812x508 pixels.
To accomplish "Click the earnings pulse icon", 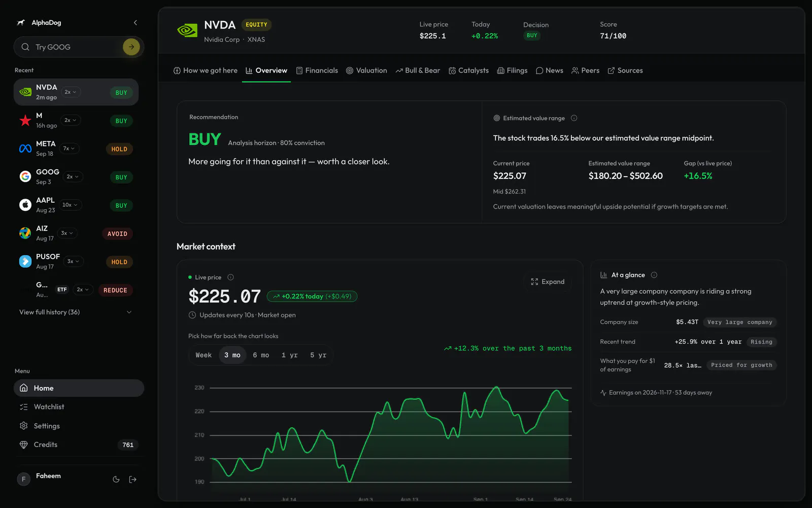I will [603, 393].
